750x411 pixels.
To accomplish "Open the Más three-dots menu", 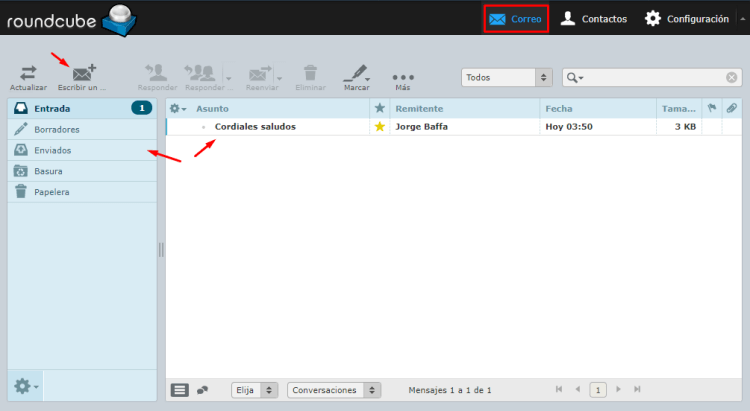I will (403, 76).
